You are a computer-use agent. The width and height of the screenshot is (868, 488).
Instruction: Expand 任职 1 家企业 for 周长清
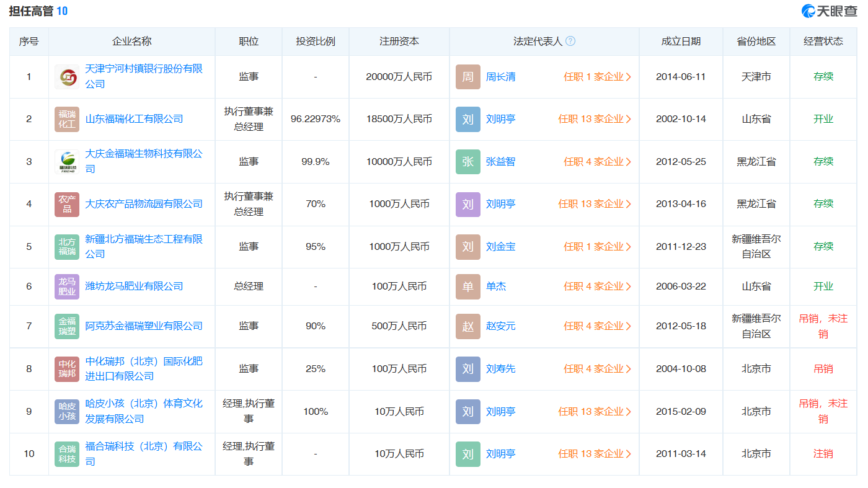click(x=598, y=77)
